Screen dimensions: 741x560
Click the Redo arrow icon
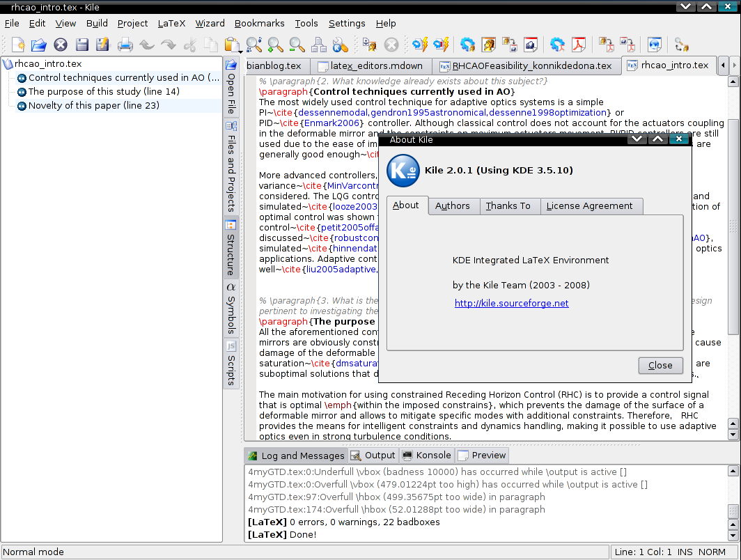[x=169, y=45]
